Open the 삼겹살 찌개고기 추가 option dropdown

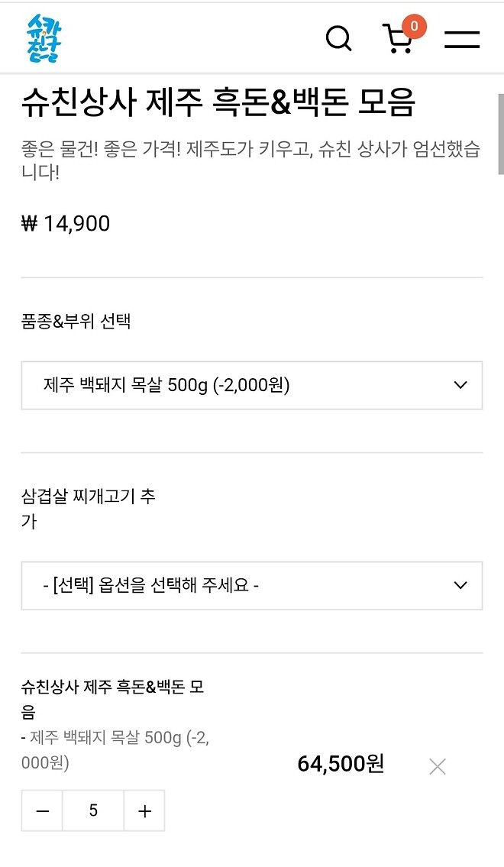tap(250, 585)
